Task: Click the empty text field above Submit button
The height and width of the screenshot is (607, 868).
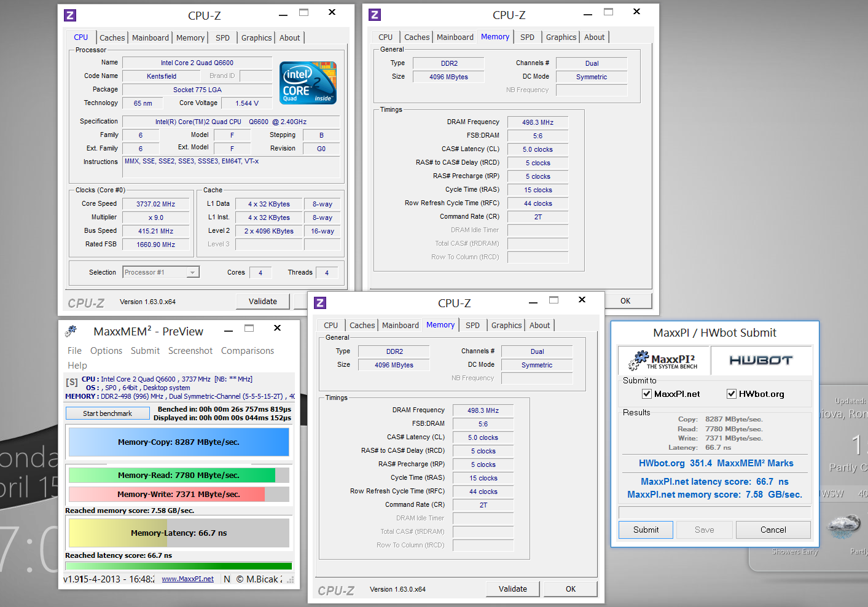Action: point(714,512)
